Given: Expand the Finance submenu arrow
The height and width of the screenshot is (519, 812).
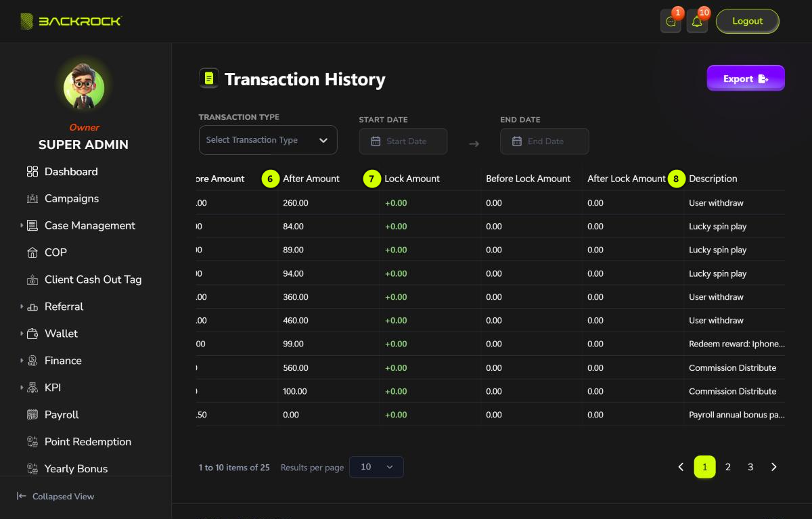Looking at the screenshot, I should pyautogui.click(x=22, y=361).
